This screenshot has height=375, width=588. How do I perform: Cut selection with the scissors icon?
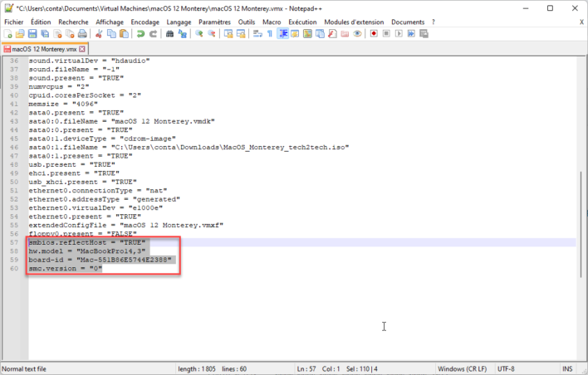click(99, 34)
